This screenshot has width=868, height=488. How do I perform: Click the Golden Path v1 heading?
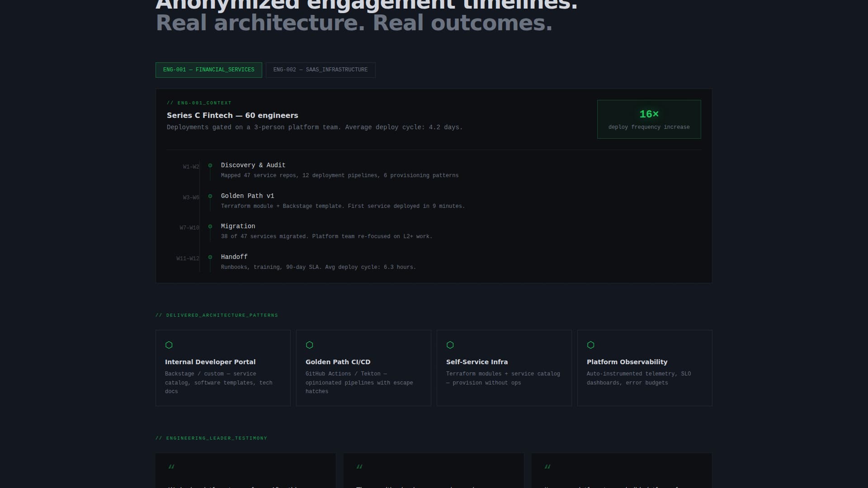[x=247, y=196]
